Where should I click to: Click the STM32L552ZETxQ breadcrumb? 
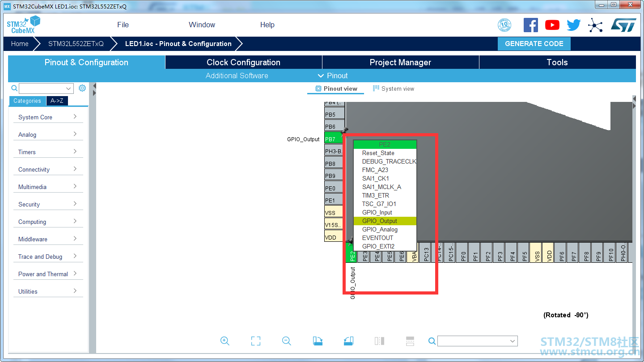click(x=76, y=44)
